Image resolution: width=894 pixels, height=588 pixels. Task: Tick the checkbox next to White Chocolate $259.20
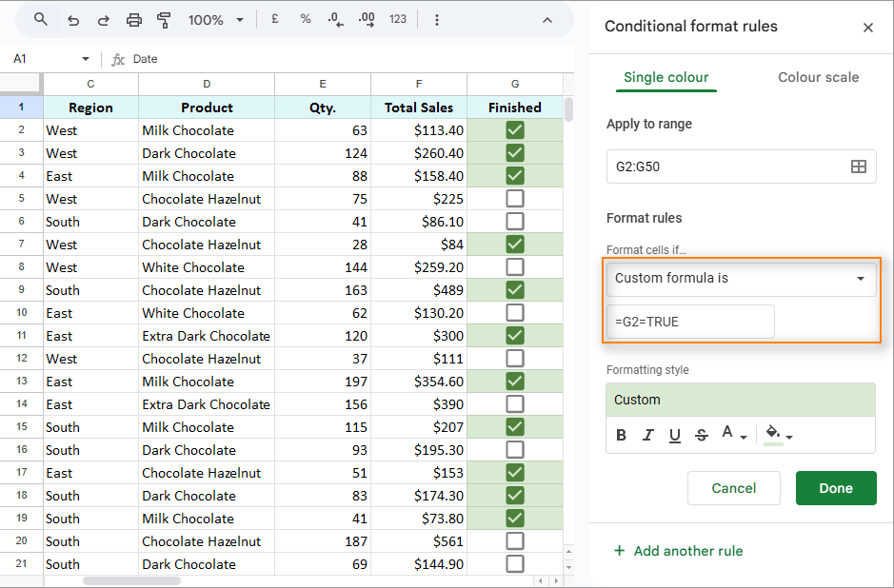coord(514,266)
